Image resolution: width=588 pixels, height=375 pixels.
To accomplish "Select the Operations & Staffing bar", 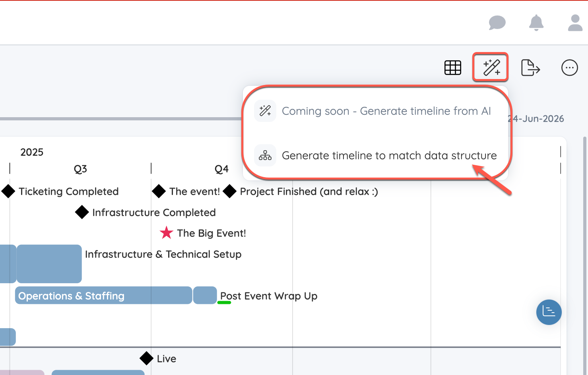I will (x=103, y=296).
